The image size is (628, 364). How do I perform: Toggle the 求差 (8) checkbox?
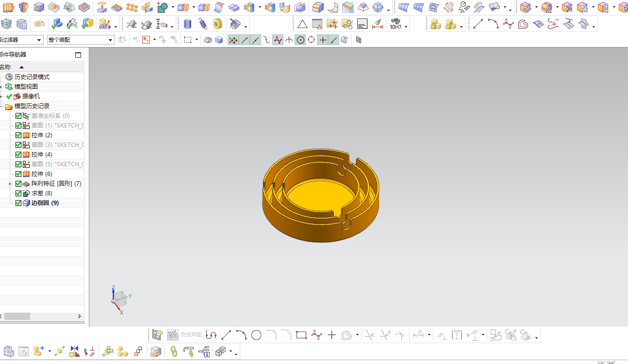pyautogui.click(x=18, y=193)
